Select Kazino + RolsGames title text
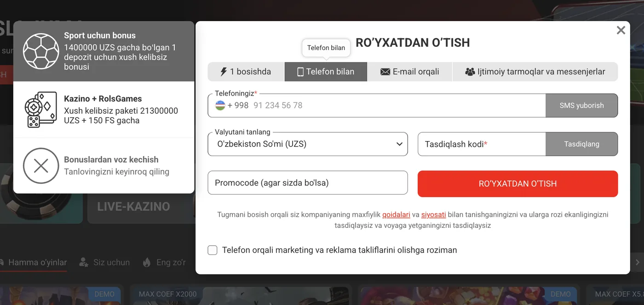Screen dimensions: 644x305 click(103, 99)
